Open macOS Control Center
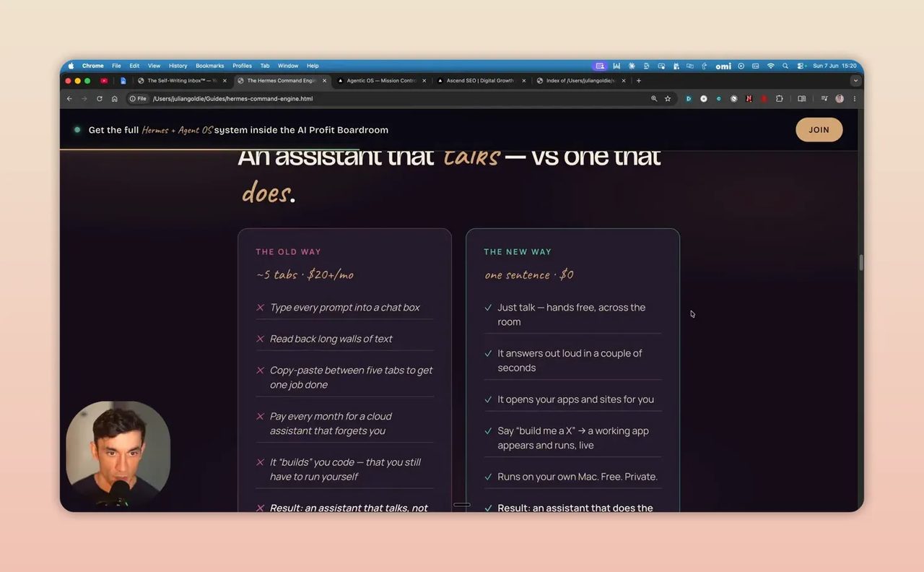924x572 pixels. click(x=801, y=66)
